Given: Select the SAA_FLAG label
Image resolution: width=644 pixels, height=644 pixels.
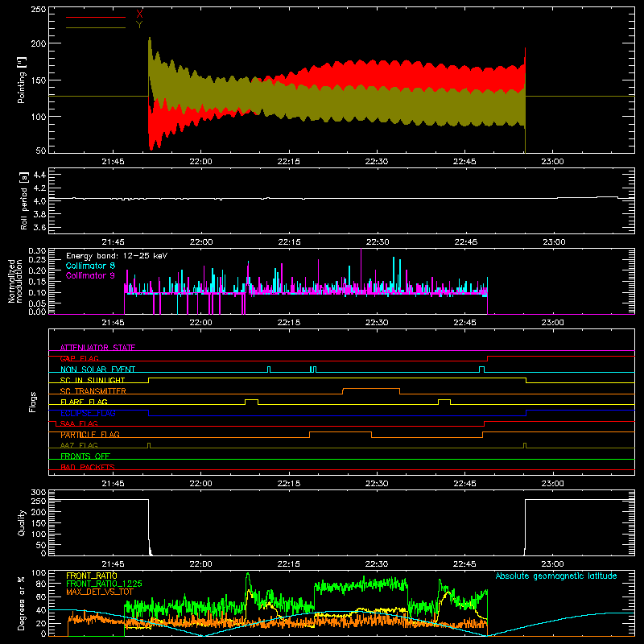Looking at the screenshot, I should 79,423.
